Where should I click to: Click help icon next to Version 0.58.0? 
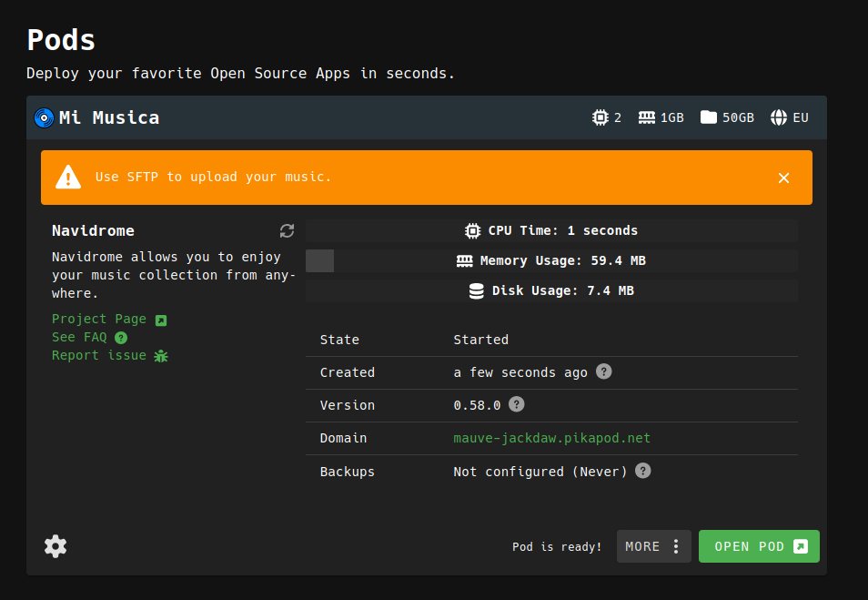(x=516, y=404)
